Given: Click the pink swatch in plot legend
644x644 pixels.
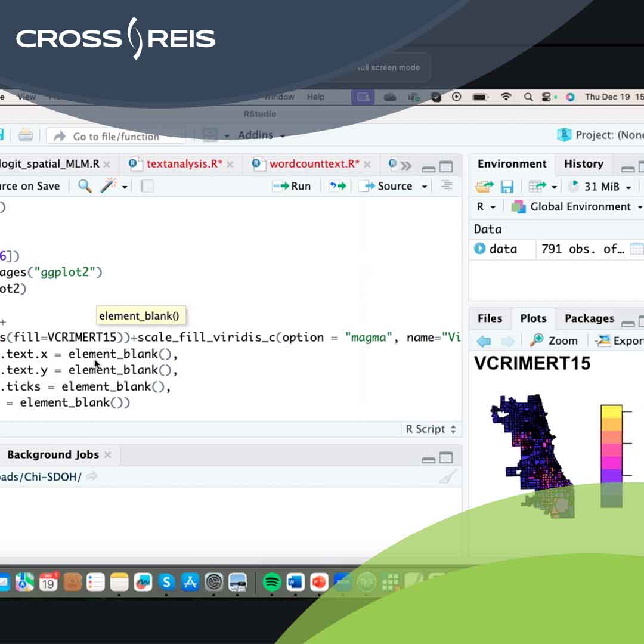Looking at the screenshot, I should pos(611,450).
